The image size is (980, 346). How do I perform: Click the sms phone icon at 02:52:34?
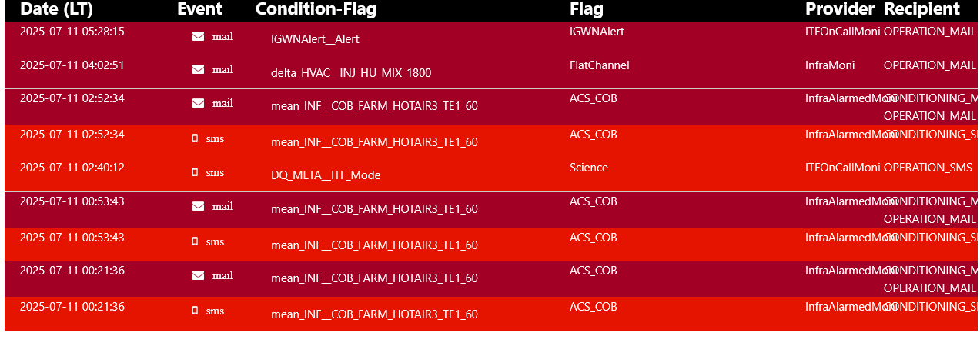tap(195, 138)
